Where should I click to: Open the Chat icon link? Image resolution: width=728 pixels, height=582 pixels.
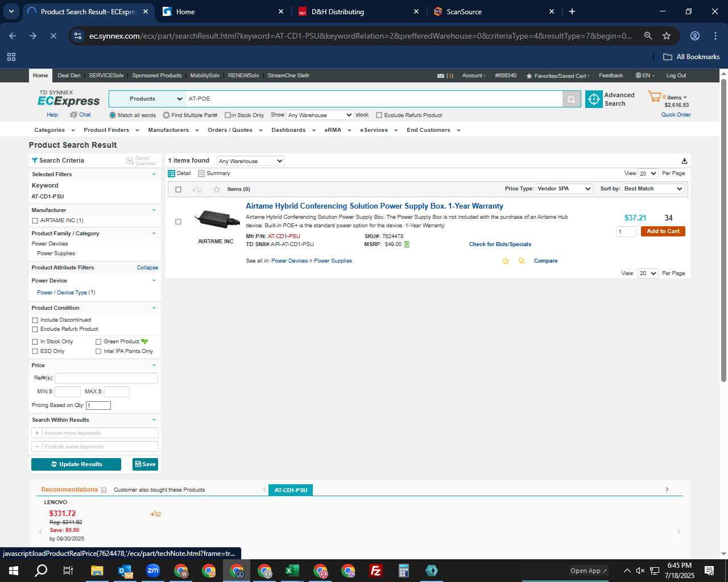point(73,115)
